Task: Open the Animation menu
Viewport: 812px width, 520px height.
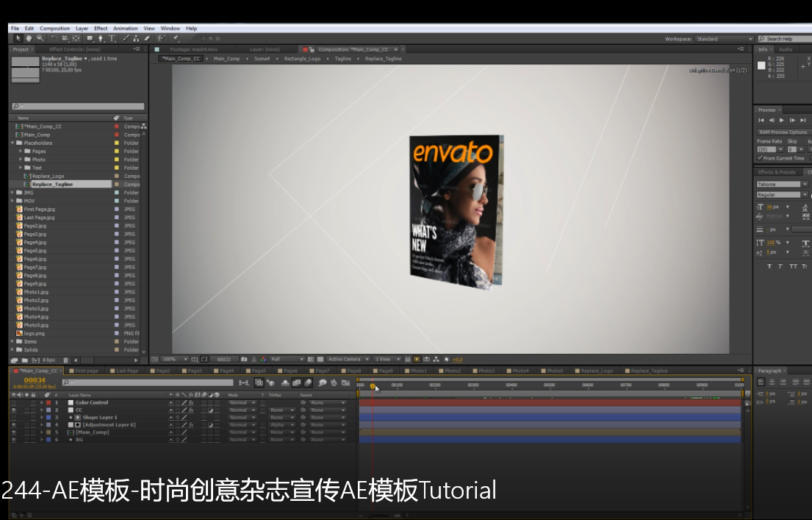Action: coord(126,29)
